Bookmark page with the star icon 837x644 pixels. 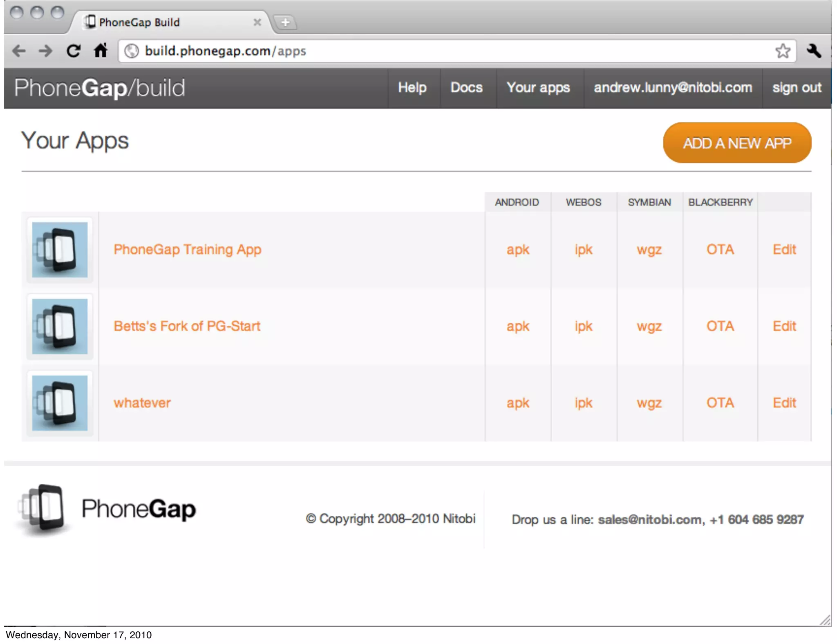coord(783,51)
